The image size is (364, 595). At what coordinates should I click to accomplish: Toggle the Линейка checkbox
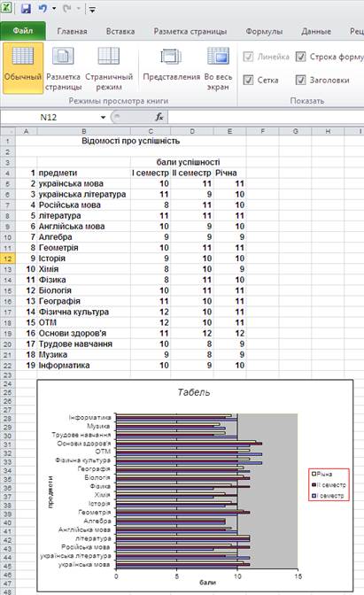[x=248, y=57]
